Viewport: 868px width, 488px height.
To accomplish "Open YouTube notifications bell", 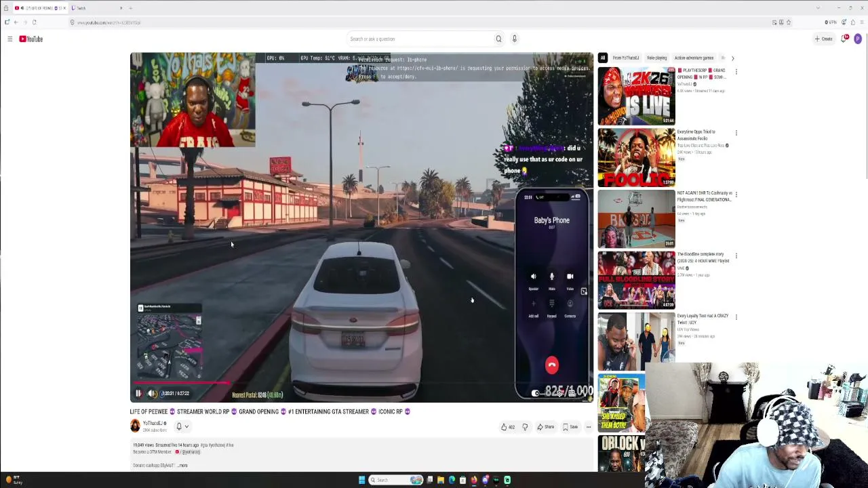I will click(x=844, y=39).
